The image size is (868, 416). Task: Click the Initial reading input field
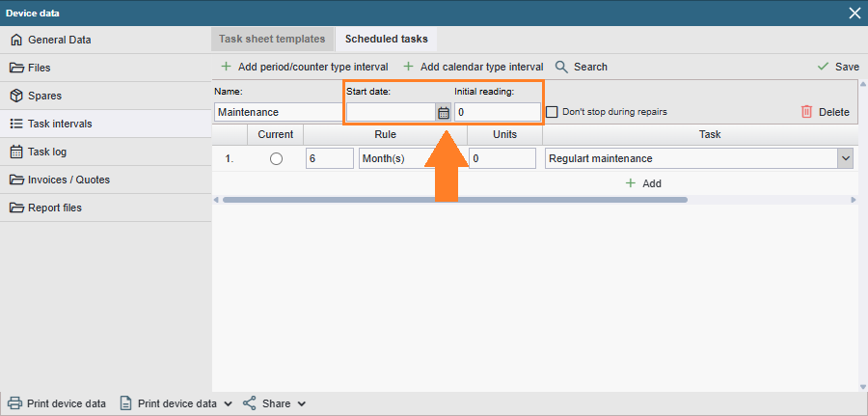[x=497, y=112]
